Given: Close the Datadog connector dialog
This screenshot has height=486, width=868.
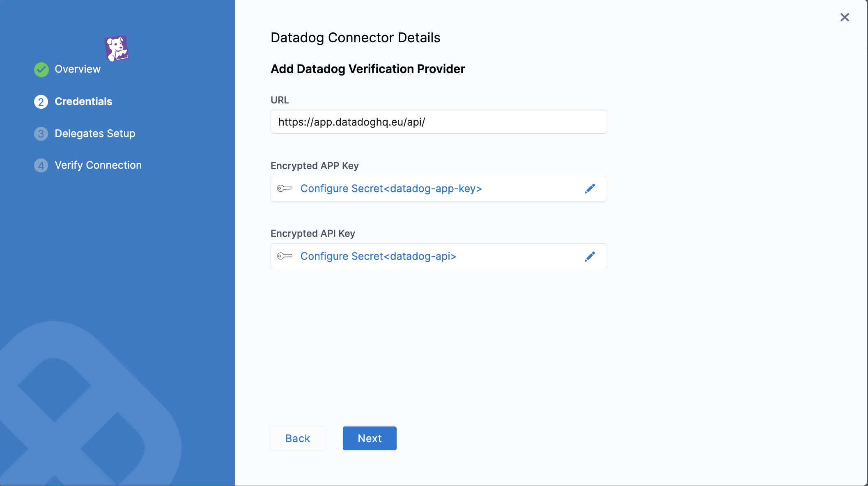Looking at the screenshot, I should [845, 17].
